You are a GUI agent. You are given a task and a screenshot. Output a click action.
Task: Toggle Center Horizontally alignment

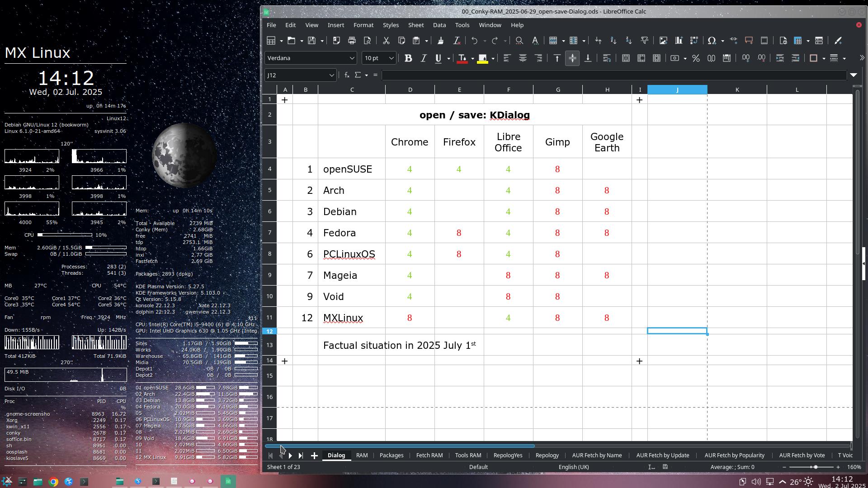coord(523,58)
